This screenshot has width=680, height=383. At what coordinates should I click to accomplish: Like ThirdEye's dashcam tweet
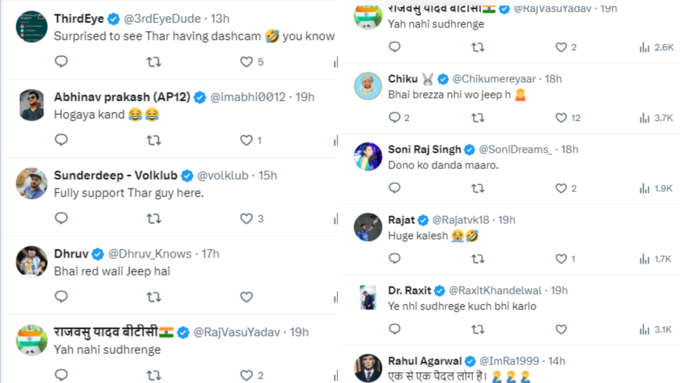coord(246,62)
